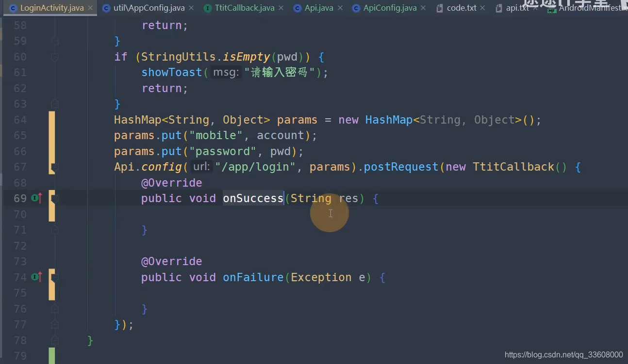Open the code.txt tab
Viewport: 628px width, 364px height.
pos(462,8)
